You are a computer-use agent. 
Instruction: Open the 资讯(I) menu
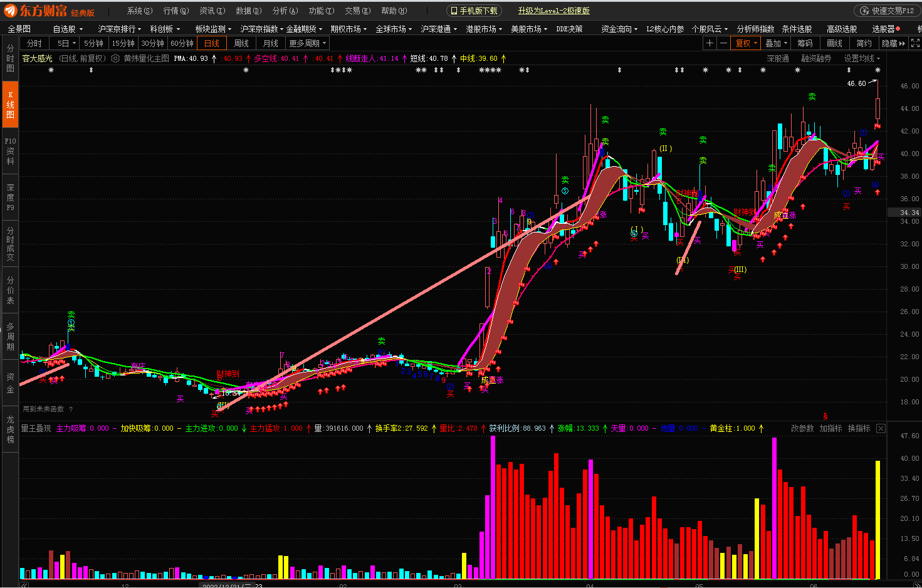[x=212, y=11]
